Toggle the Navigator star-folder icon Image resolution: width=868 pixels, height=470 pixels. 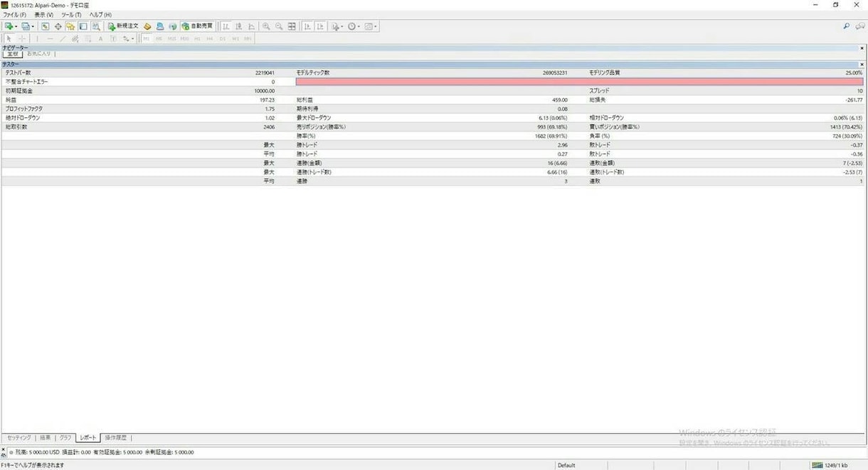click(70, 26)
